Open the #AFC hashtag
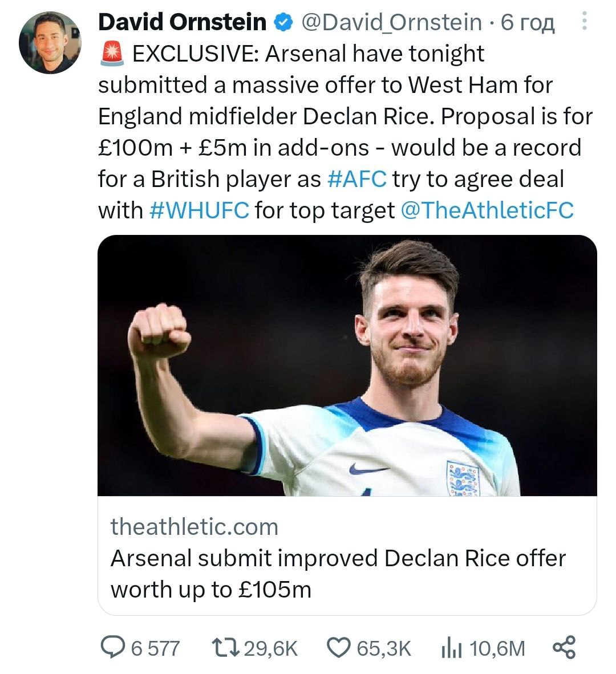 click(357, 179)
